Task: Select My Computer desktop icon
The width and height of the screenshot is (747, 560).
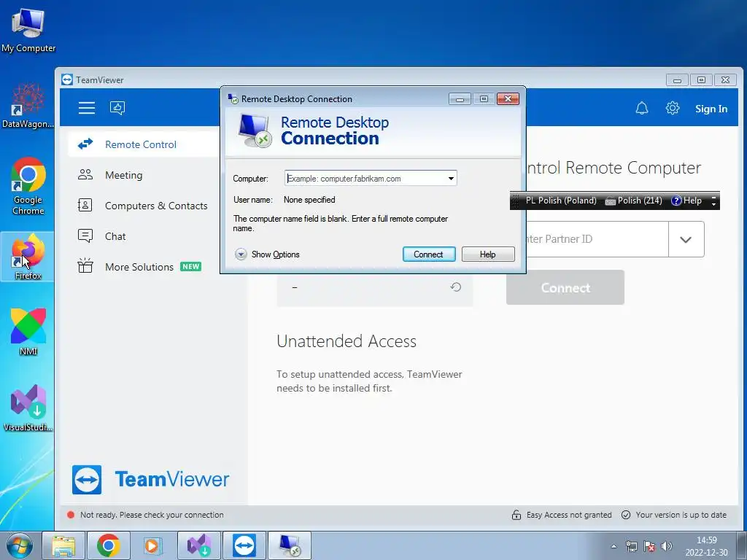Action: click(28, 30)
